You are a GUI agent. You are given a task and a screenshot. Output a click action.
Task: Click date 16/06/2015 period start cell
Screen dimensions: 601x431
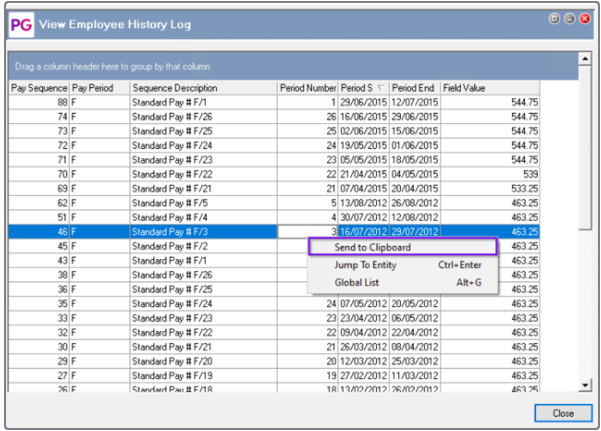[x=363, y=117]
